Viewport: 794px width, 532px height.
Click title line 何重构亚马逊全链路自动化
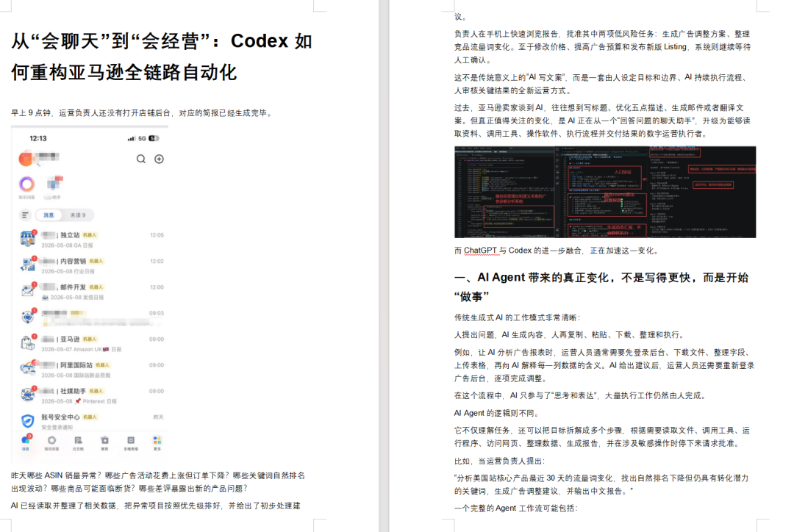click(x=124, y=73)
